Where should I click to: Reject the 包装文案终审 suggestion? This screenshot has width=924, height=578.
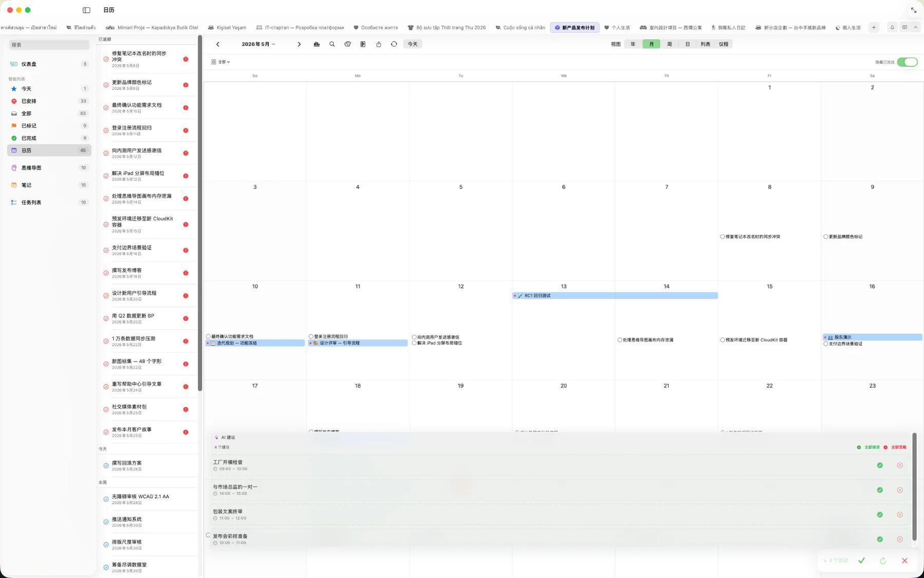coord(900,515)
